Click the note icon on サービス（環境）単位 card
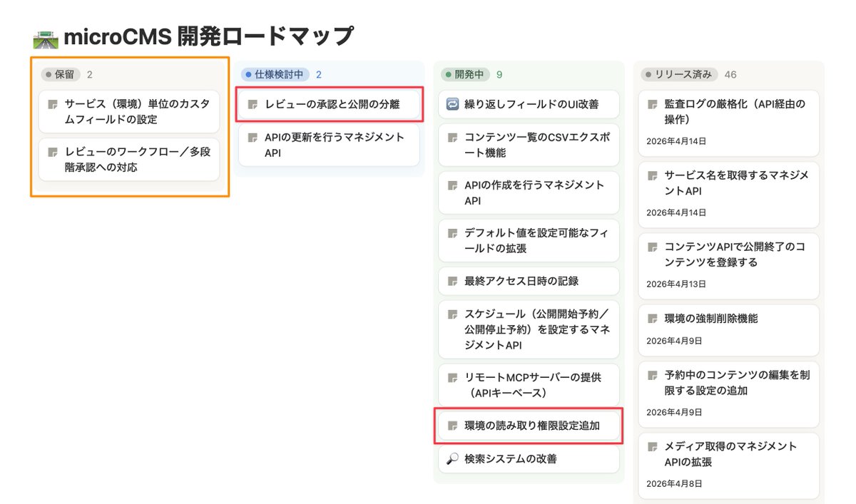The width and height of the screenshot is (856, 504). click(53, 104)
